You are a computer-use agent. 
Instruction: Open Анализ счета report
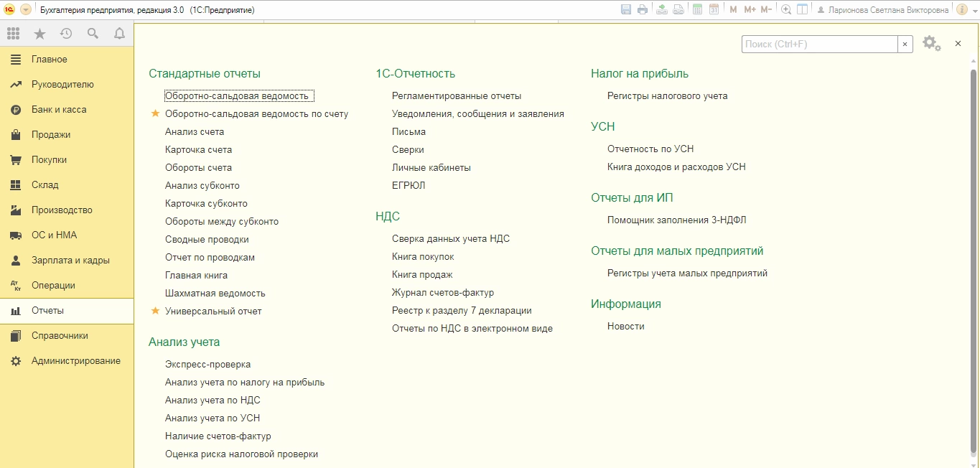tap(195, 132)
